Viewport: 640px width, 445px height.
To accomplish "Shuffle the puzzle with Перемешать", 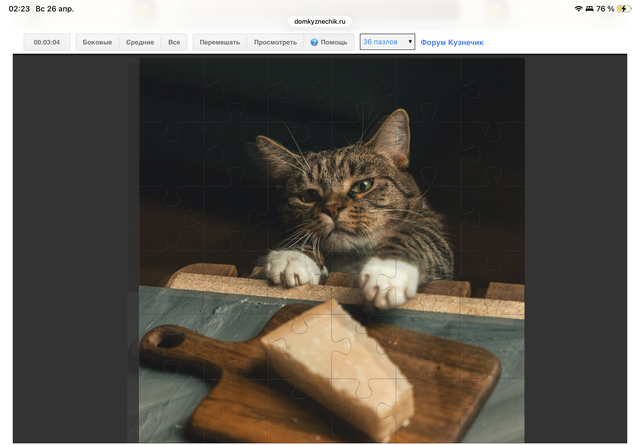I will [219, 43].
